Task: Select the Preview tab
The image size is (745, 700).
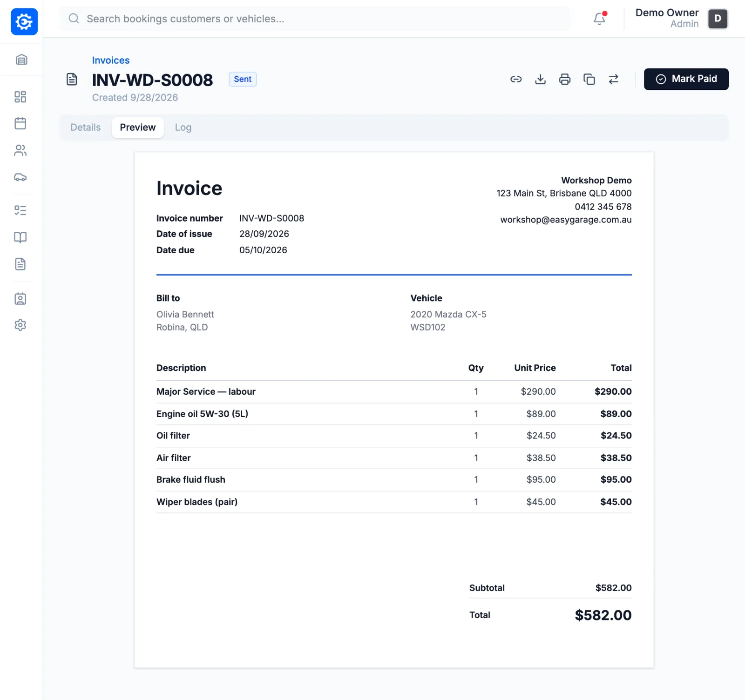Action: [138, 128]
